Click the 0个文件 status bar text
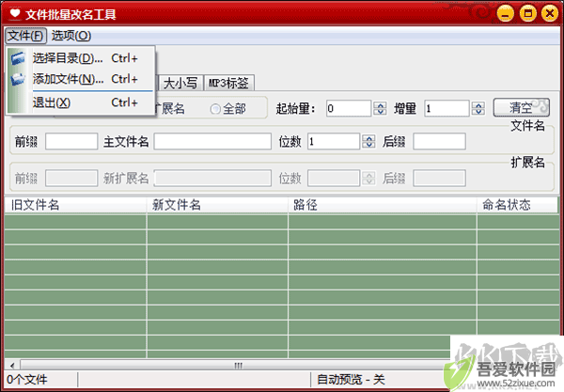 pos(27,380)
